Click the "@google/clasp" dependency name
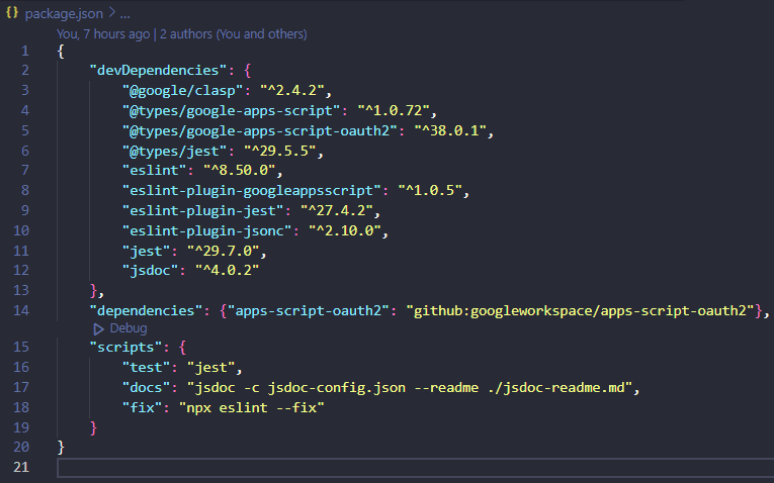This screenshot has width=774, height=483. point(182,90)
